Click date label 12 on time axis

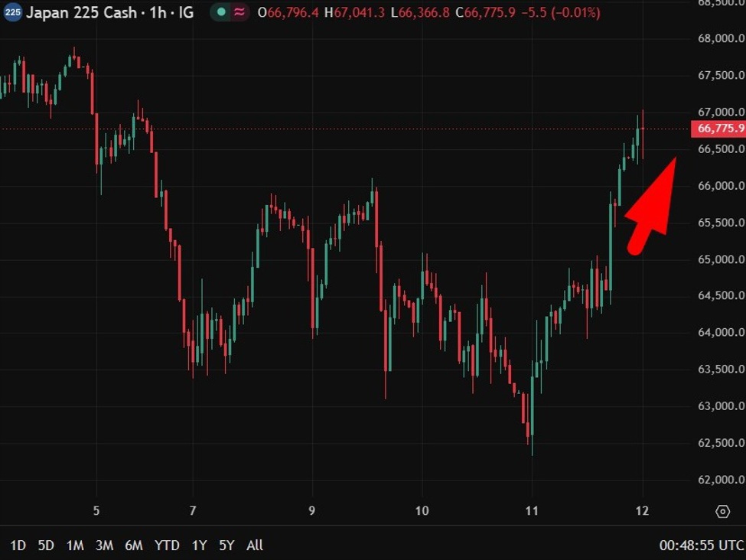(642, 511)
